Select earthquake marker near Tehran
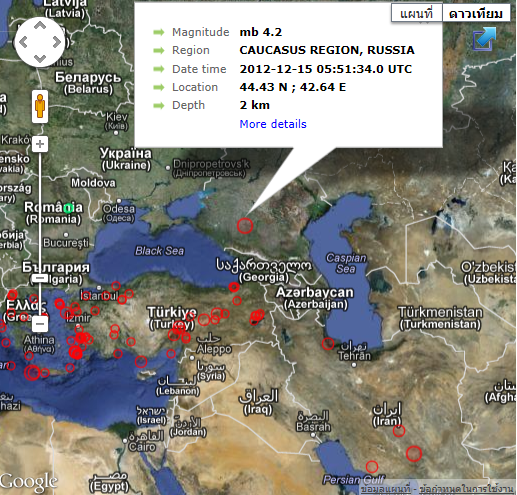 point(328,344)
